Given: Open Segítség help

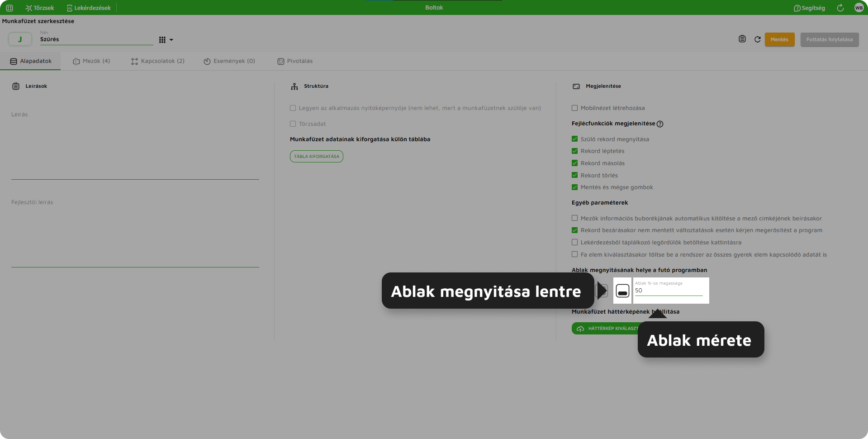Looking at the screenshot, I should click(x=809, y=8).
